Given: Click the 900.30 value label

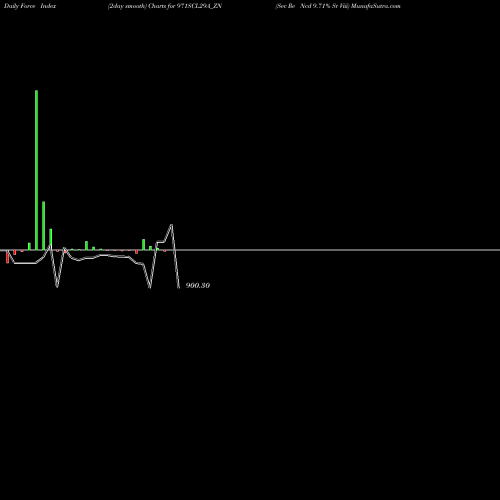Looking at the screenshot, I should 198,285.
